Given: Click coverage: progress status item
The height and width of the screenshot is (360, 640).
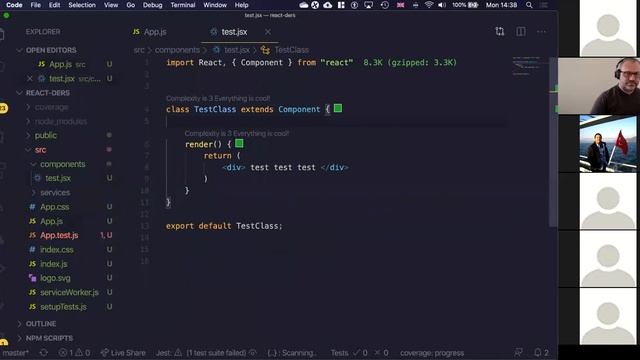Looking at the screenshot, I should point(432,353).
